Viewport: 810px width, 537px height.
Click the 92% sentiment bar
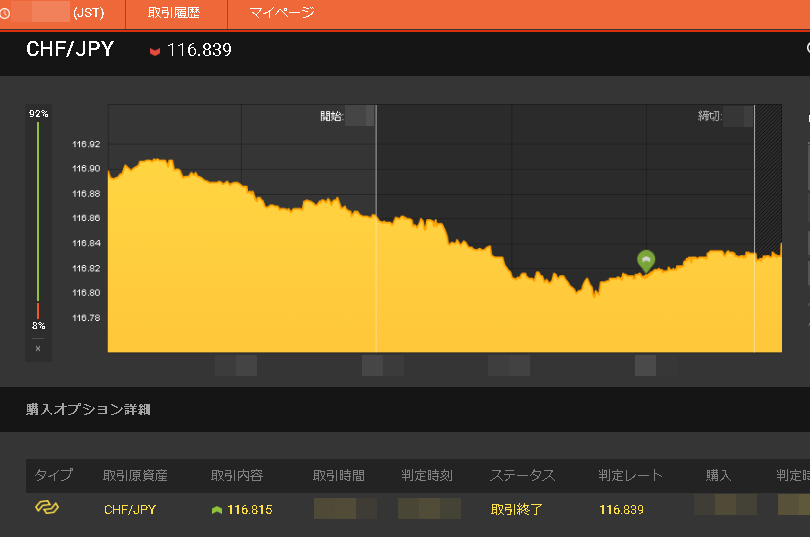pos(38,212)
